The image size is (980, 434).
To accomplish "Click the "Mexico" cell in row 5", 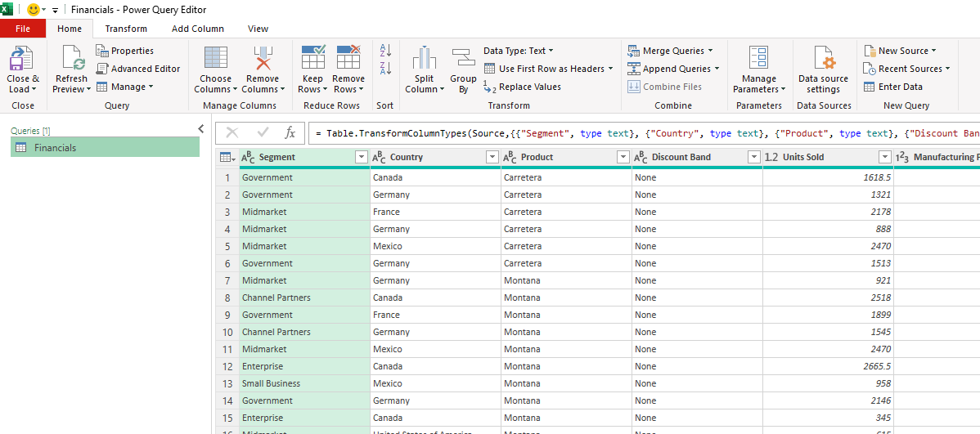I will click(435, 246).
